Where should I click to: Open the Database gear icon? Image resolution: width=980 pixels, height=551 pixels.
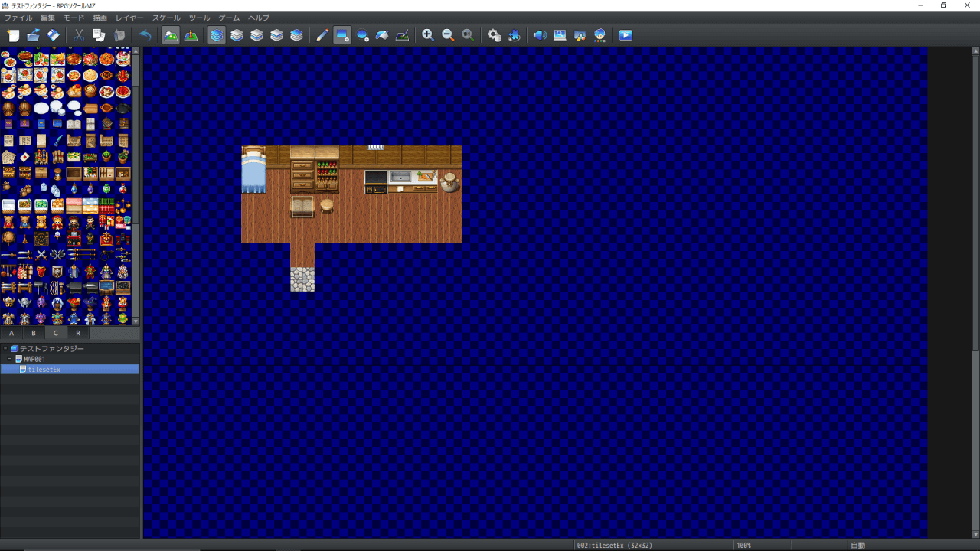click(494, 35)
